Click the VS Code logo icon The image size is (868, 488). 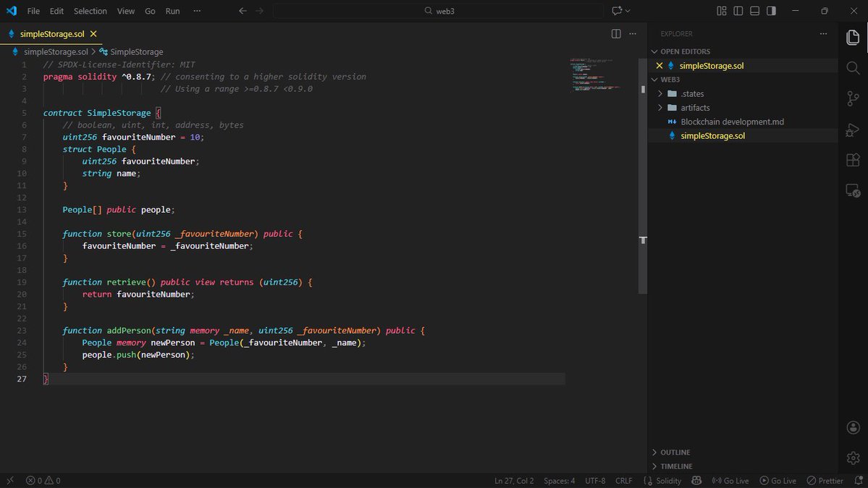(11, 11)
